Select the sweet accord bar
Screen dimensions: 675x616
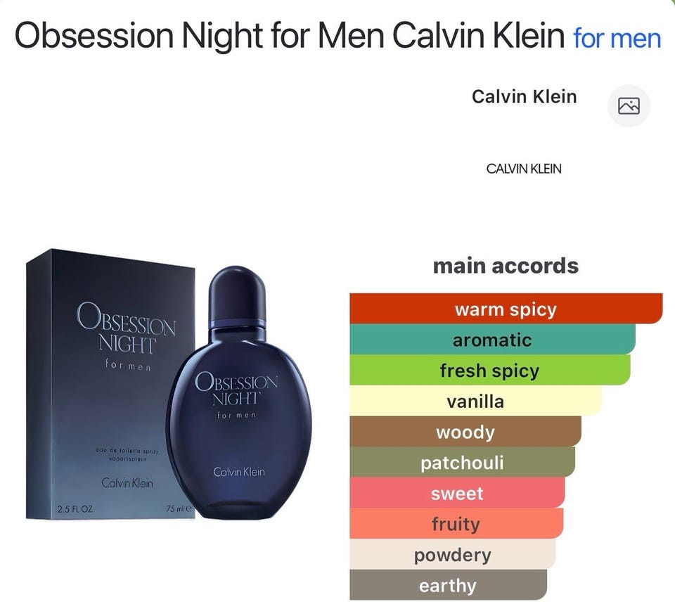point(457,493)
